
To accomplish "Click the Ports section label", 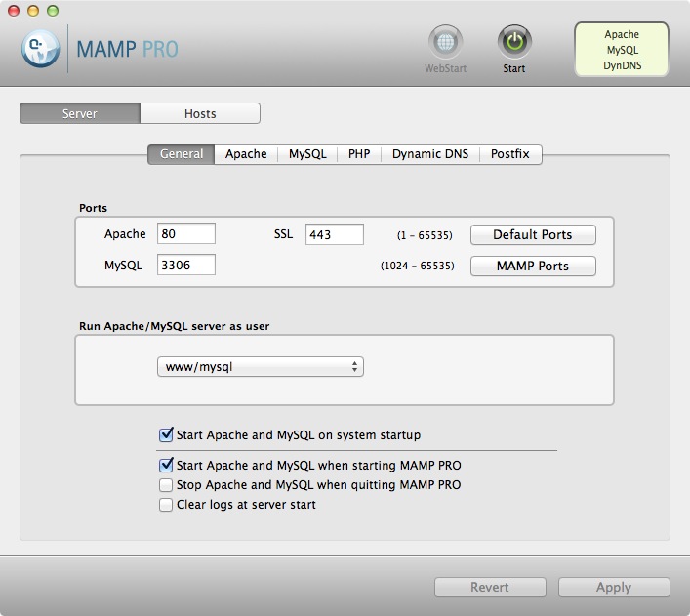I will (94, 208).
